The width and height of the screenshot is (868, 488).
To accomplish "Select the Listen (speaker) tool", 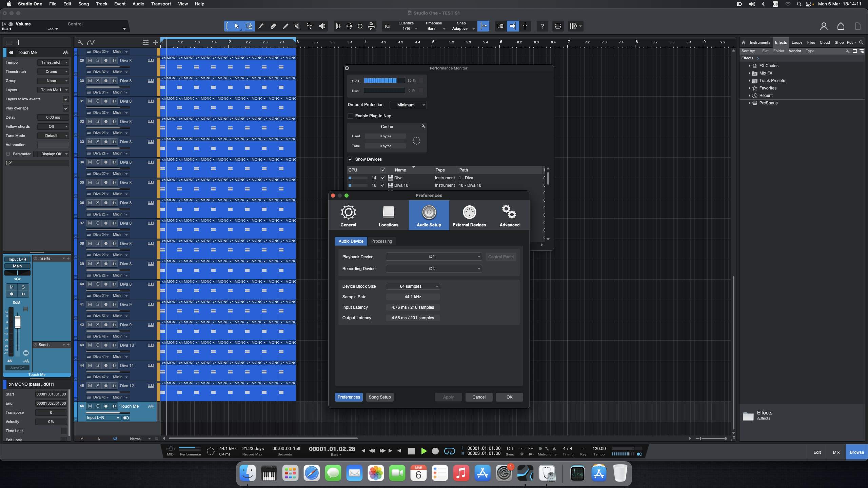I will coord(322,26).
